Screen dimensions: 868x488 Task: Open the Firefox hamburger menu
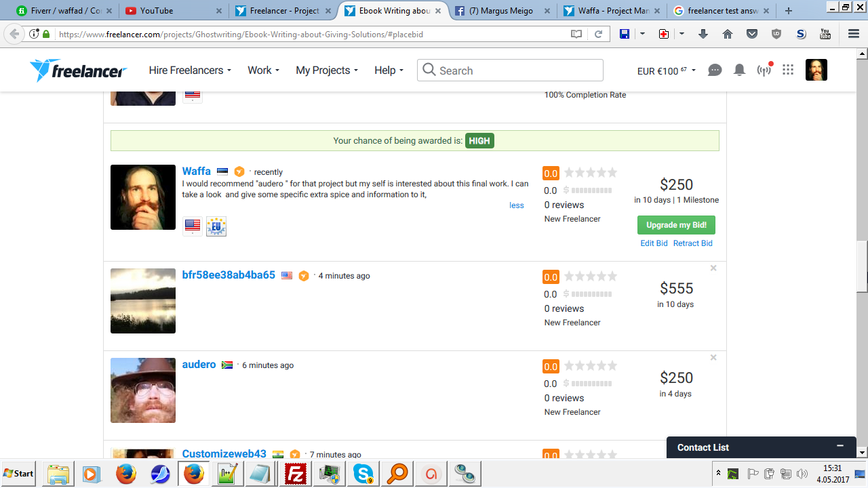854,34
